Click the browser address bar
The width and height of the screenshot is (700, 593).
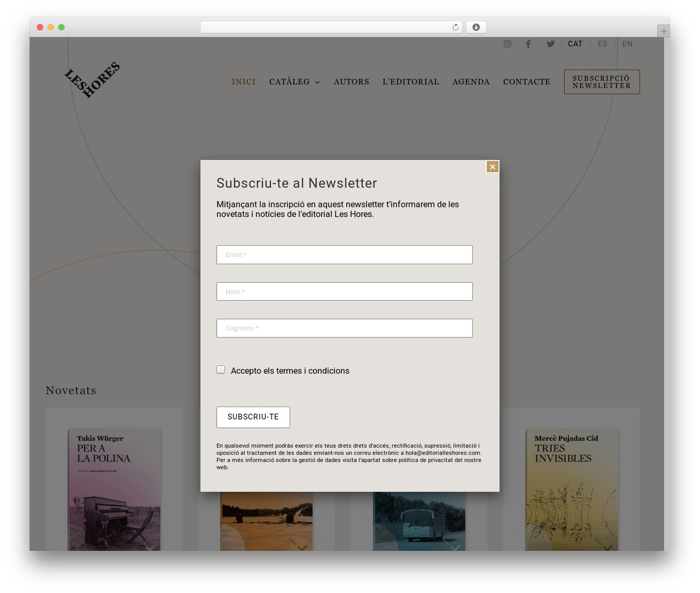331,27
